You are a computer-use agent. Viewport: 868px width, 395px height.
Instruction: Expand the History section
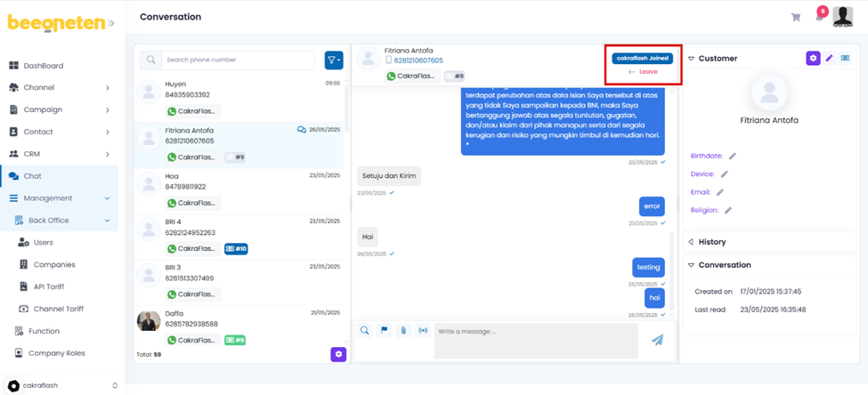pos(692,242)
